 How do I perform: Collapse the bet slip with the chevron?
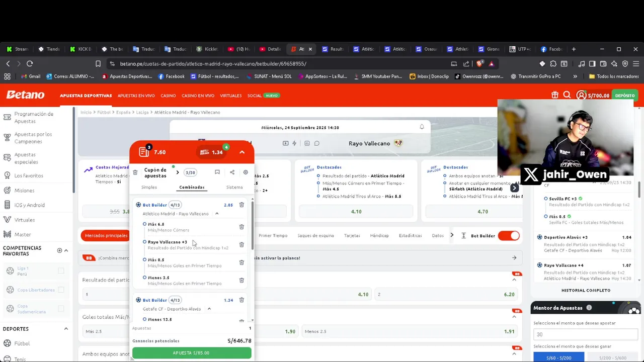[x=242, y=152]
